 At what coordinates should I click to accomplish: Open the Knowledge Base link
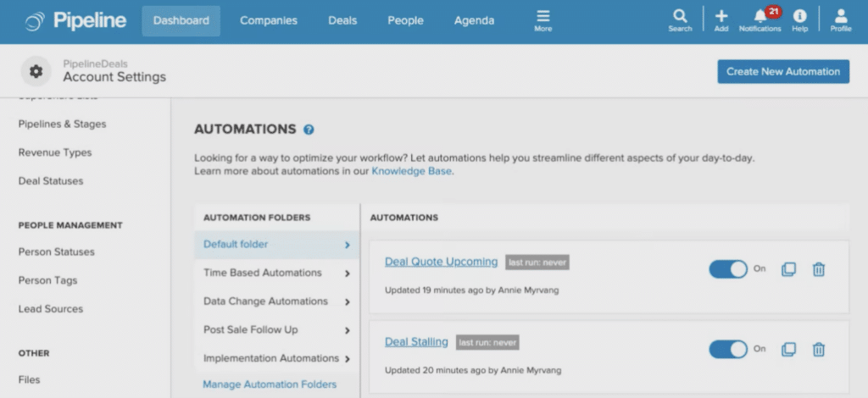coord(411,171)
